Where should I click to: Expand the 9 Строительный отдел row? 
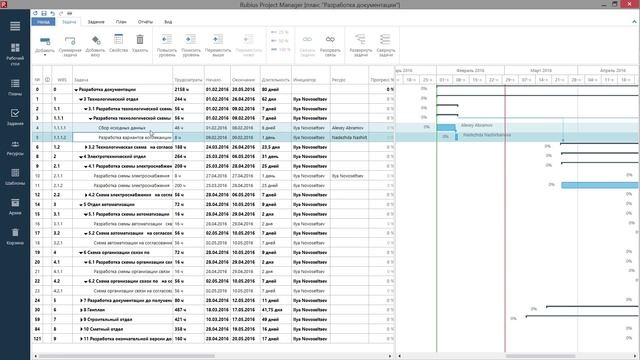coord(81,320)
